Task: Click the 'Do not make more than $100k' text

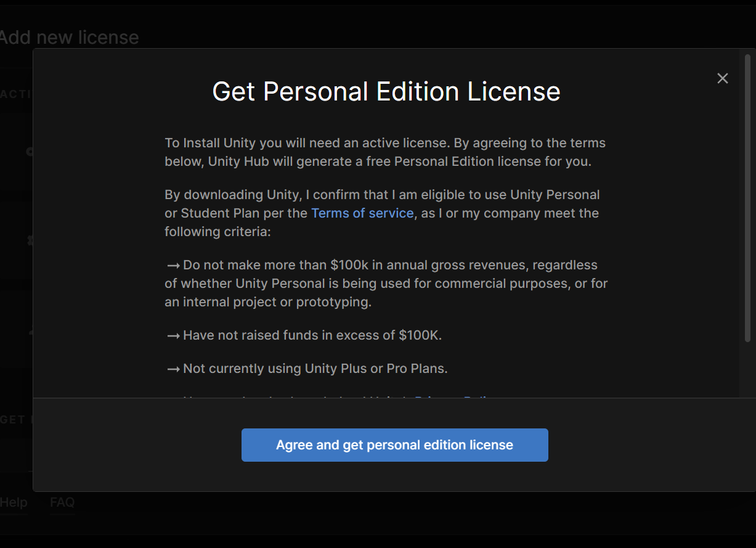Action: [386, 284]
